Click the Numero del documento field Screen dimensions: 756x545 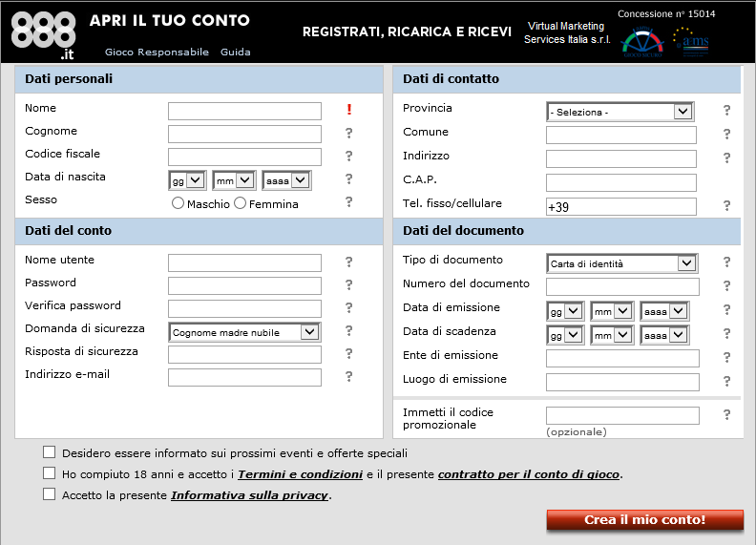pos(623,286)
